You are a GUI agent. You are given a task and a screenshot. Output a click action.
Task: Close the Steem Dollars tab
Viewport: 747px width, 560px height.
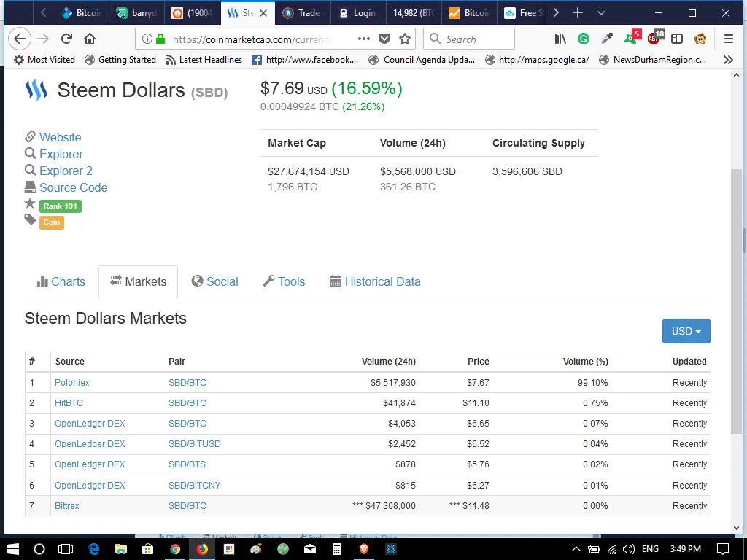[x=263, y=13]
